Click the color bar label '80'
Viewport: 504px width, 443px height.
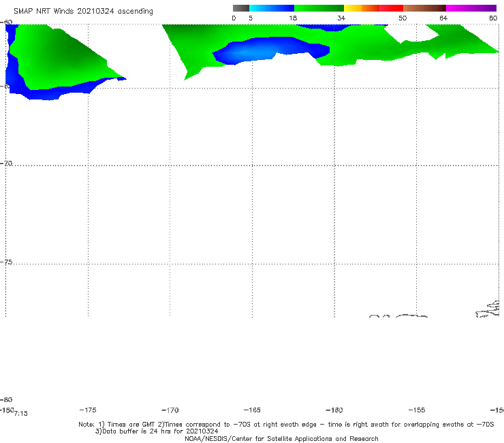(x=493, y=18)
